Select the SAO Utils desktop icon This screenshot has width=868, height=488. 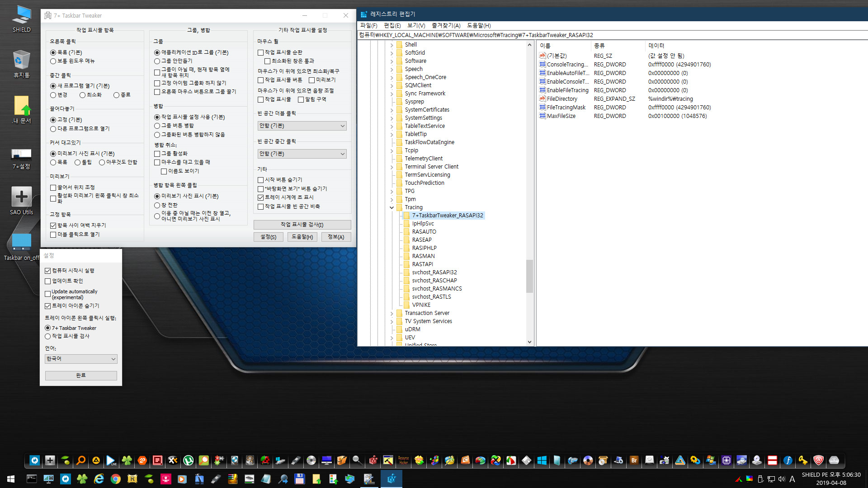tap(21, 201)
